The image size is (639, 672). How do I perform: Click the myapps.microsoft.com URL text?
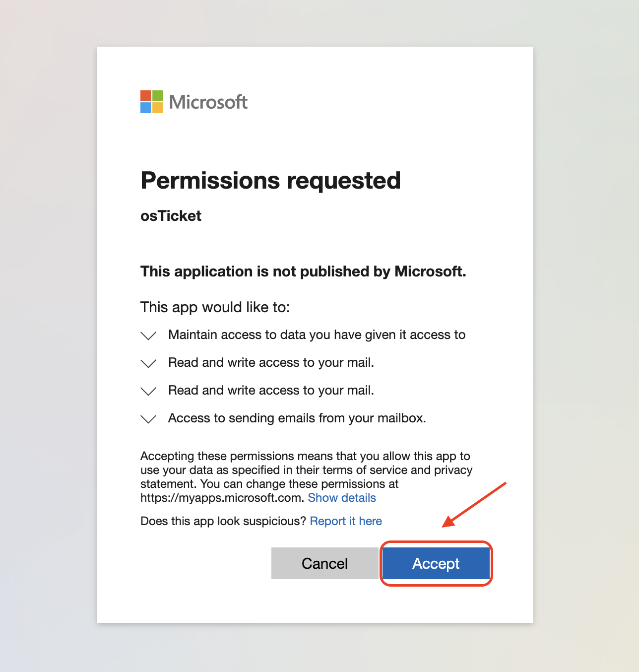(x=222, y=498)
